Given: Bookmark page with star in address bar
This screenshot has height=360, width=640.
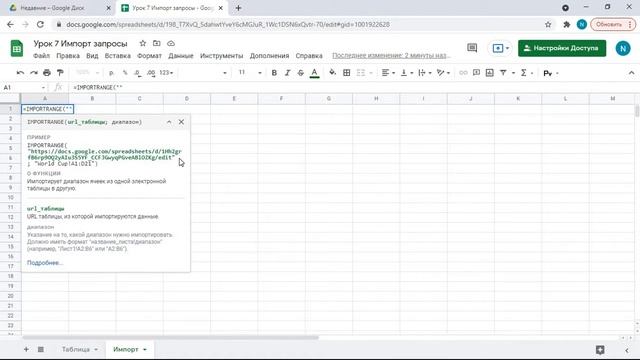Looking at the screenshot, I should pos(548,24).
